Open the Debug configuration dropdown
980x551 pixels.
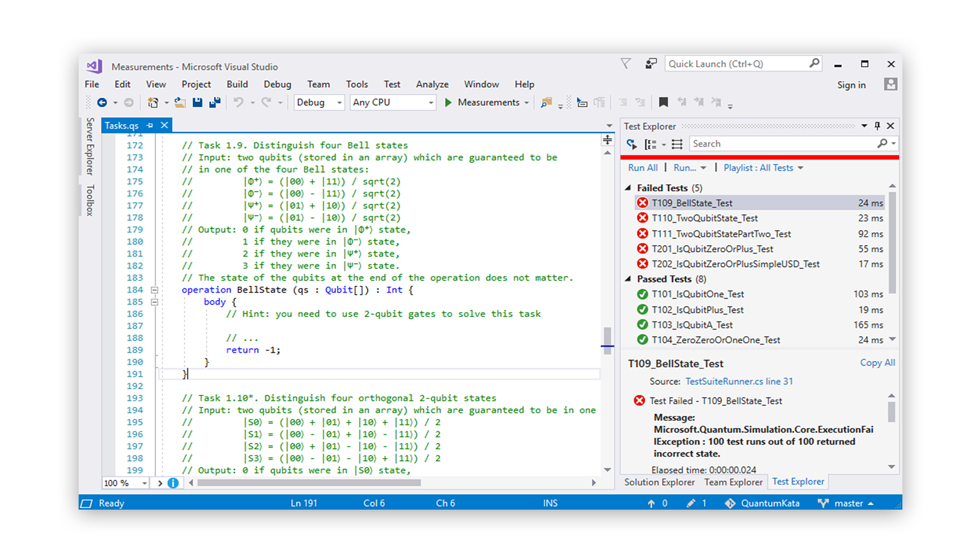tap(339, 103)
